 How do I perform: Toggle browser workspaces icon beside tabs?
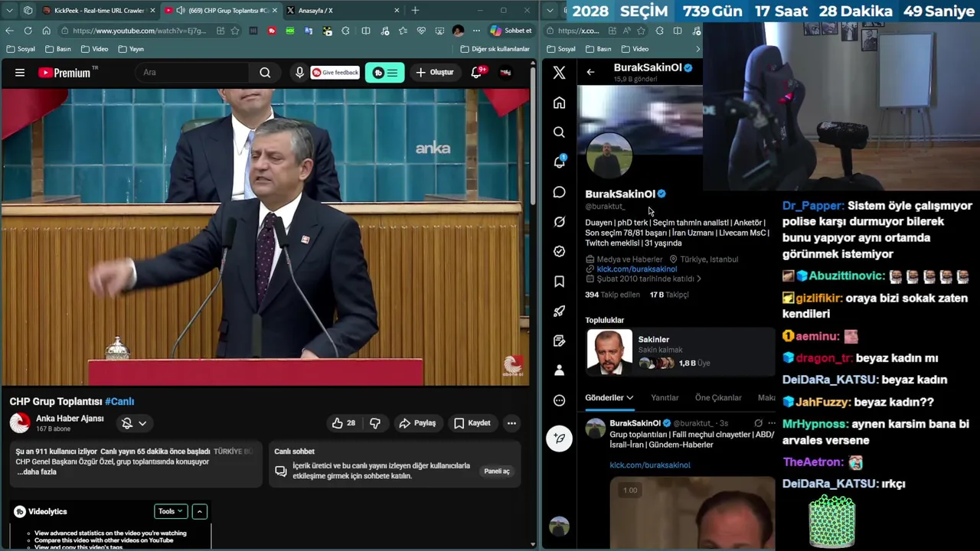[x=28, y=11]
